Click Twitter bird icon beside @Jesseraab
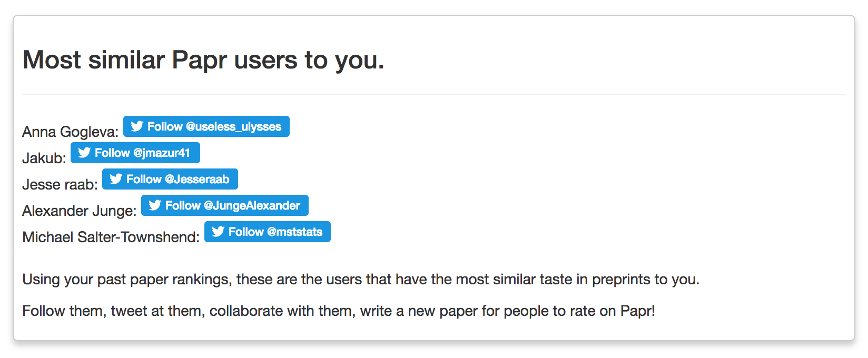The image size is (868, 358). pos(116,179)
